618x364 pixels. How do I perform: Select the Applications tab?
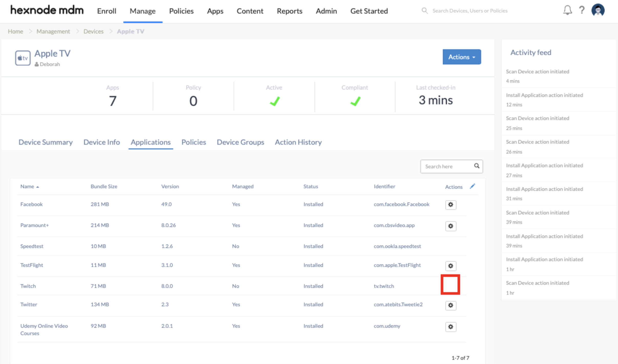151,142
